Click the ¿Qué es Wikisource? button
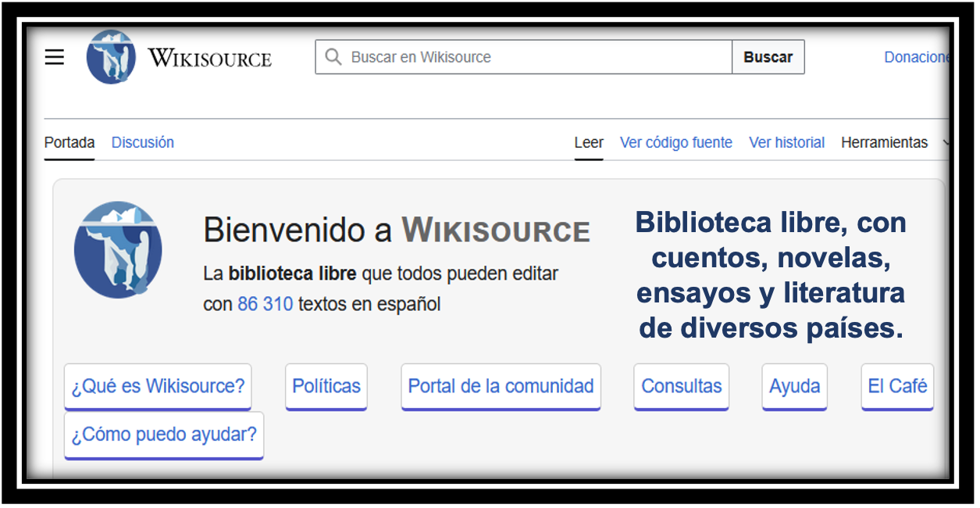 point(158,386)
